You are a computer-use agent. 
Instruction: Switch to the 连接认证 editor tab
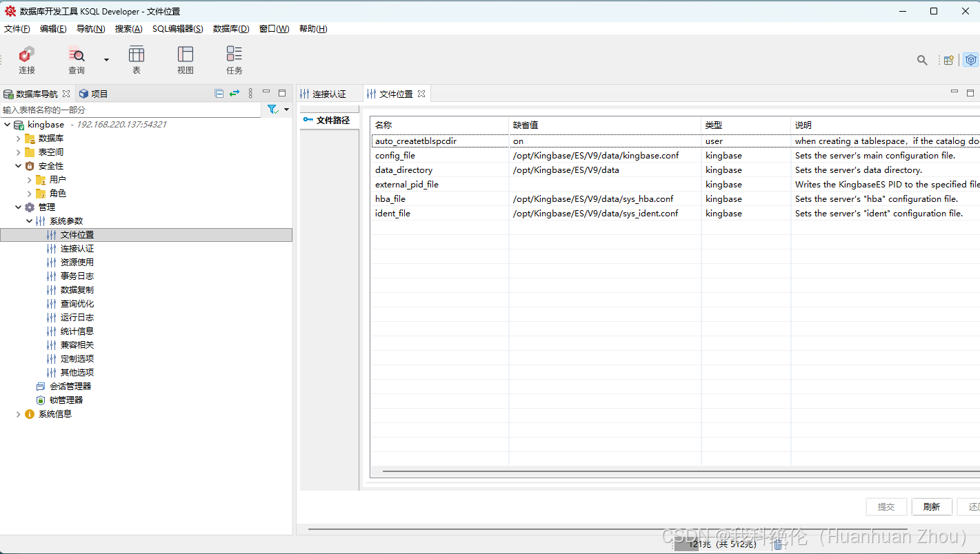tap(323, 94)
